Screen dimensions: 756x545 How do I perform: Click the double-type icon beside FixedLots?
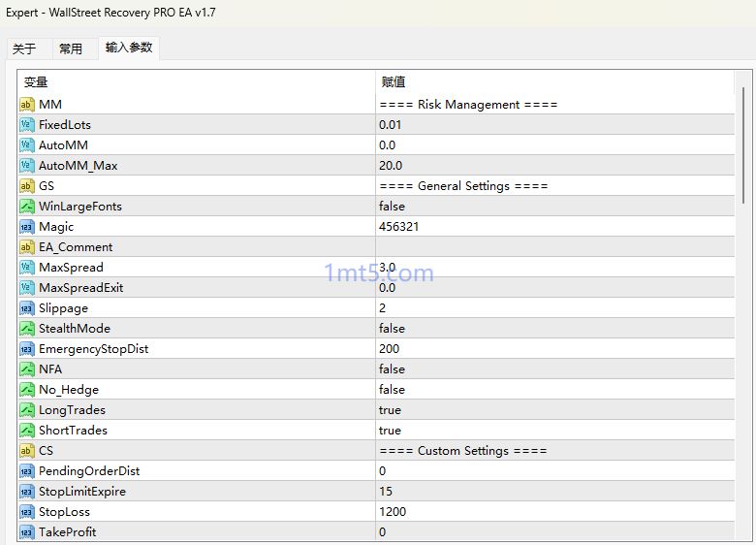[x=27, y=125]
